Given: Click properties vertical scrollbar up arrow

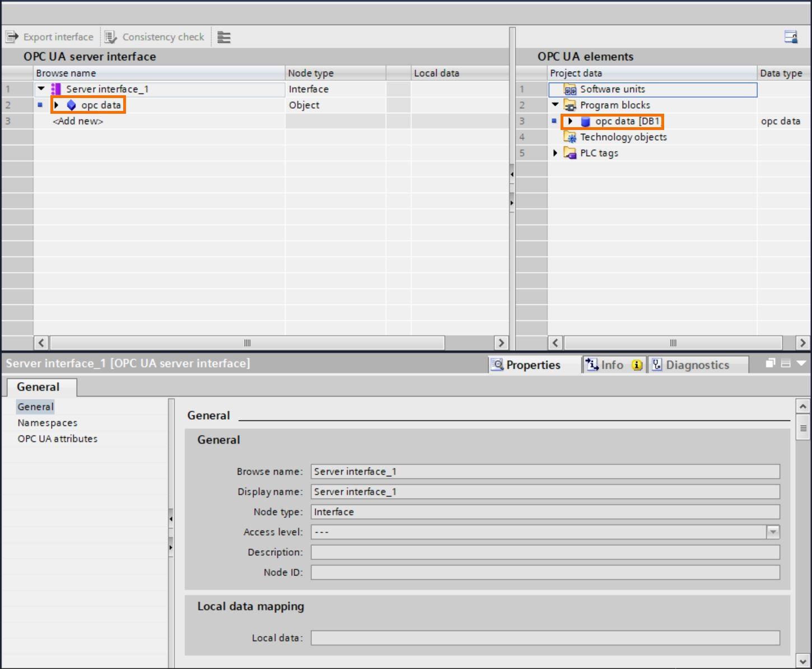Looking at the screenshot, I should (803, 406).
